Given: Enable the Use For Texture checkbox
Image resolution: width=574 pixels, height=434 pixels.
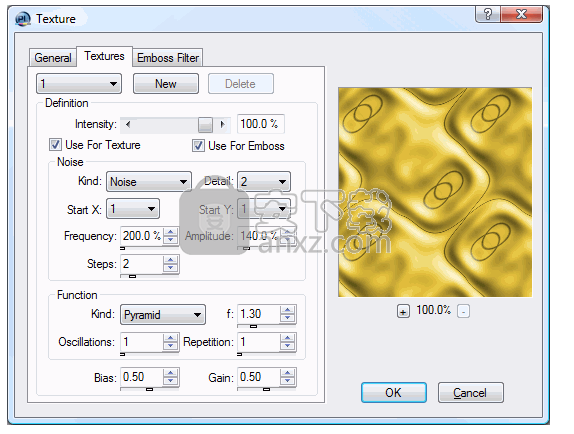Looking at the screenshot, I should (55, 145).
